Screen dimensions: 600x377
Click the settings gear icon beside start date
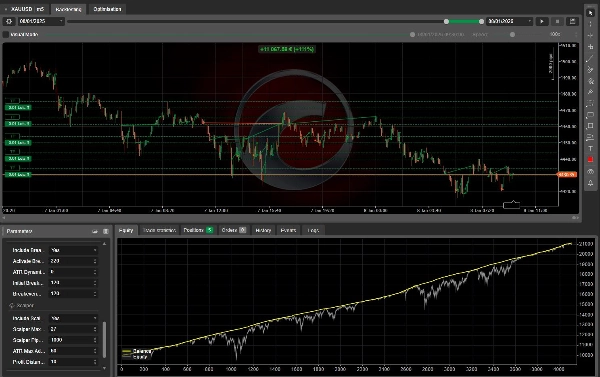(x=9, y=21)
